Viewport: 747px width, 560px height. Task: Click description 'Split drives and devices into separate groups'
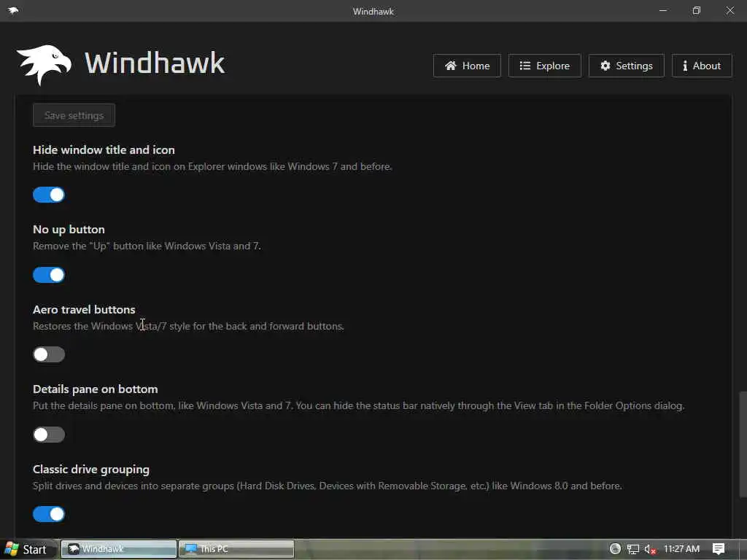[328, 486]
